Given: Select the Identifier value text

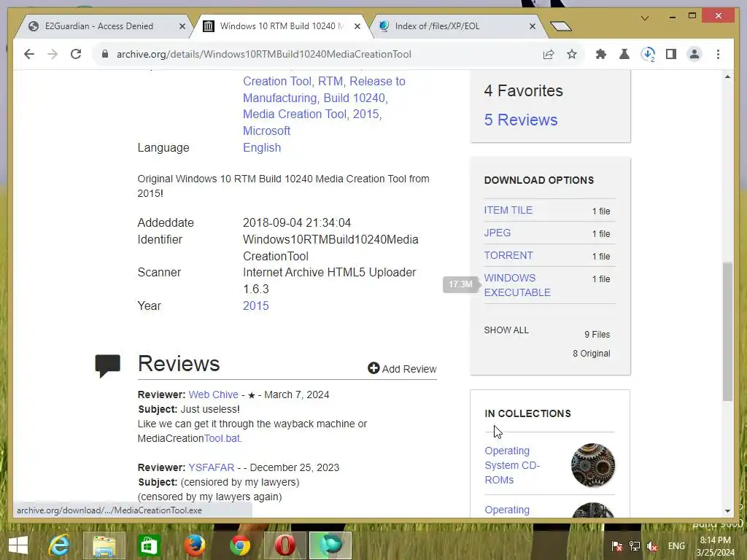Looking at the screenshot, I should click(x=330, y=248).
